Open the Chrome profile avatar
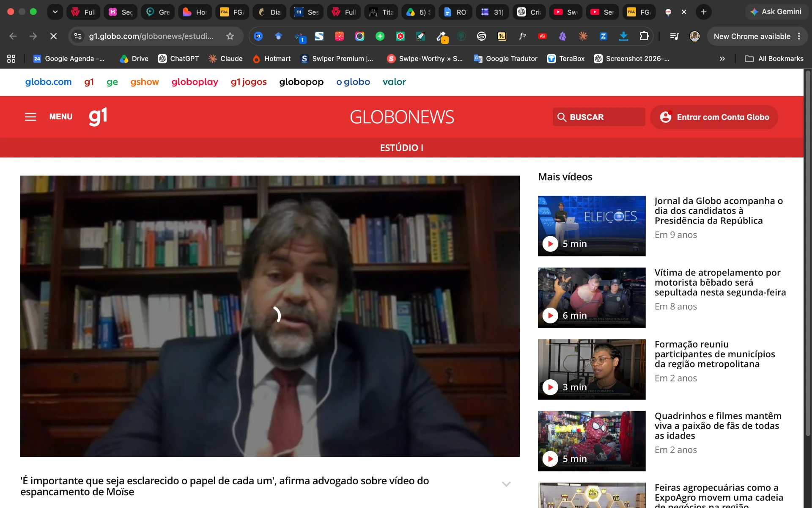 coord(694,36)
